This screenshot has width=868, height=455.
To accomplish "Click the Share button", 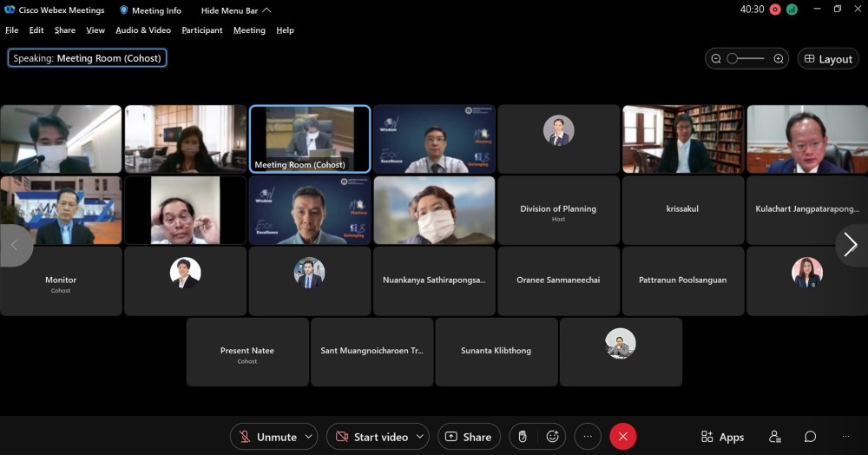I will (x=469, y=437).
